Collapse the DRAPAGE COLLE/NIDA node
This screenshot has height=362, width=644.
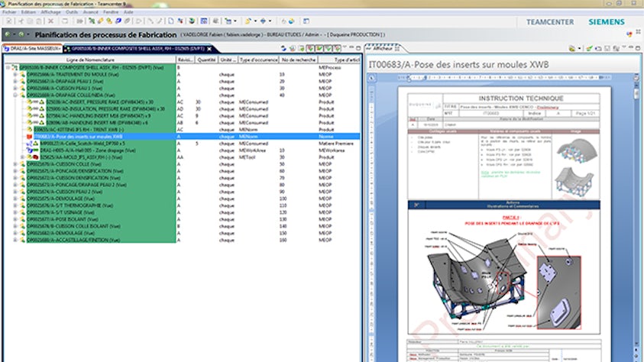(x=15, y=95)
